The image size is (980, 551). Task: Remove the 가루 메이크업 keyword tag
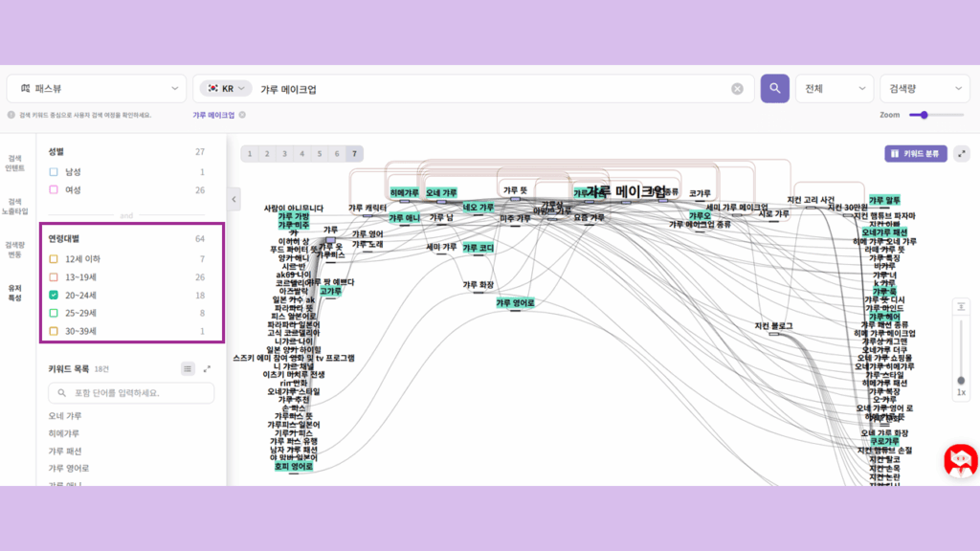(242, 115)
